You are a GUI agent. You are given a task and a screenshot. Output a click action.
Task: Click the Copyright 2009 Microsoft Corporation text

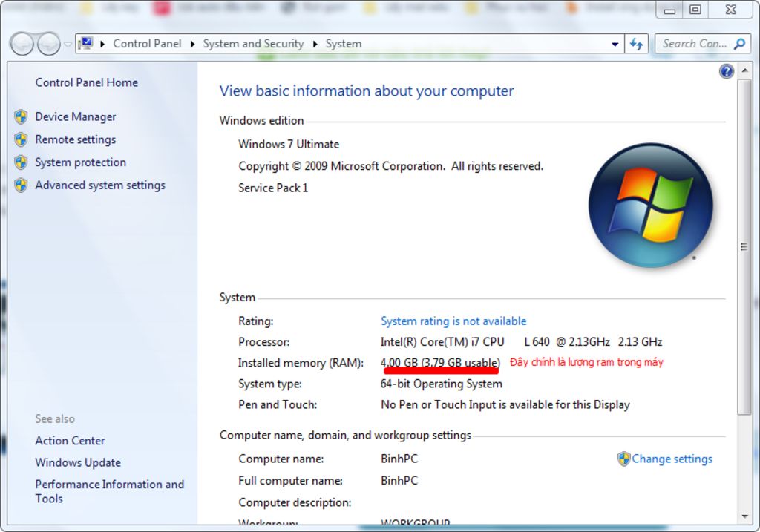pos(390,166)
